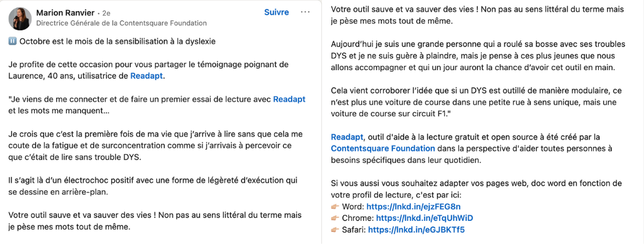This screenshot has height=246, width=644.
Task: Click the Suivre button to follow
Action: (276, 12)
